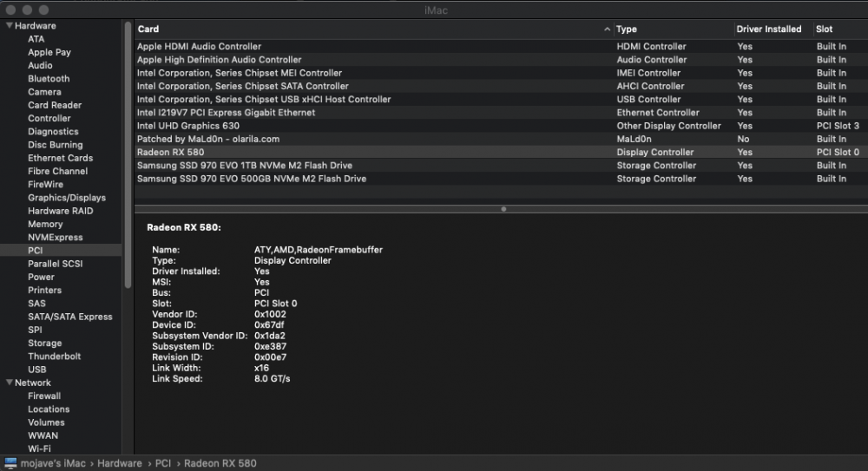Select Volumes under Network
The image size is (868, 471).
coord(47,422)
